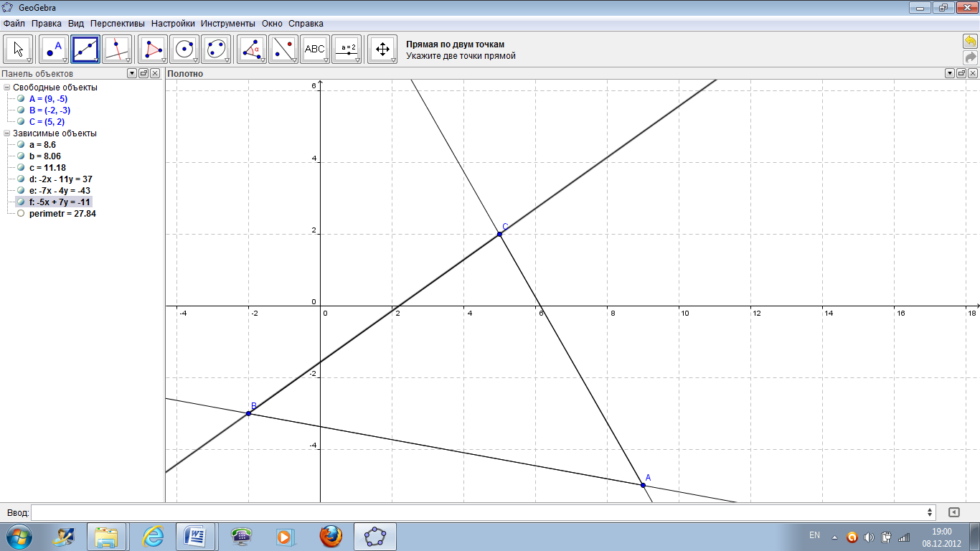This screenshot has height=551, width=980.
Task: Click the EN language indicator
Action: 814,535
